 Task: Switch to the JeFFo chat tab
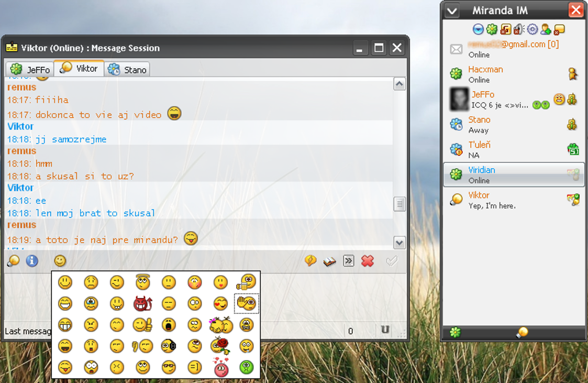pos(30,69)
